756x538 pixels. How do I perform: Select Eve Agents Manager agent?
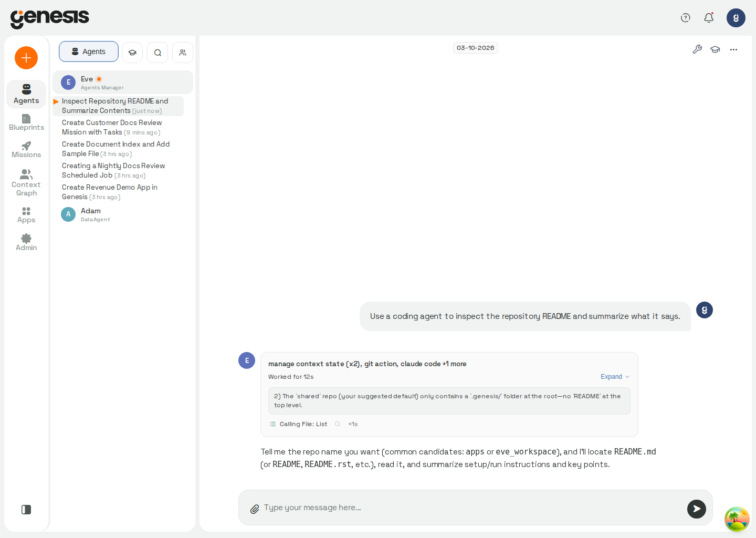click(x=123, y=82)
